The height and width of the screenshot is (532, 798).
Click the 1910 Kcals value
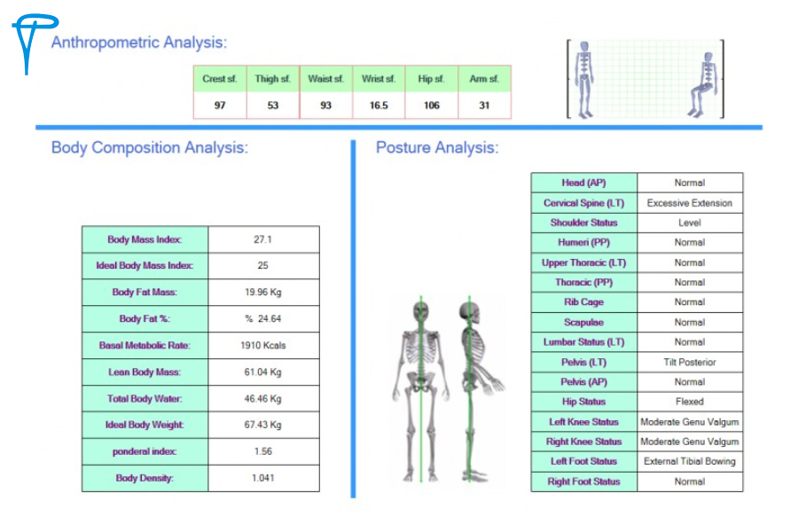[x=263, y=345]
